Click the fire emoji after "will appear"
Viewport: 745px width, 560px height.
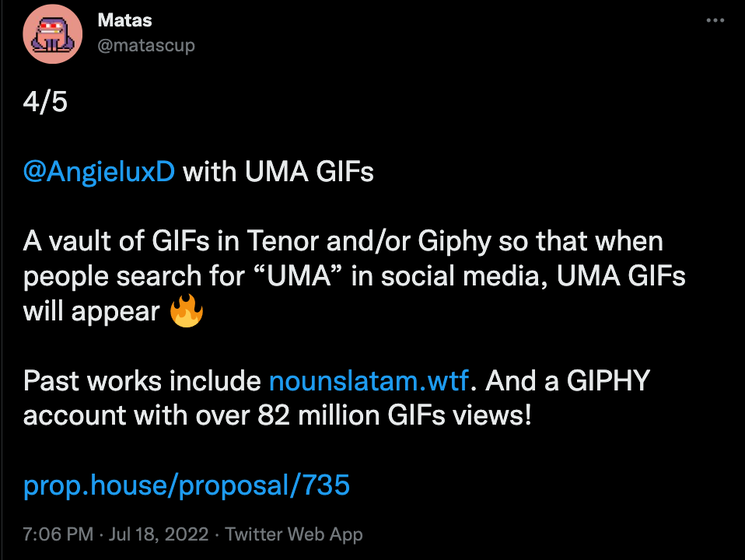(x=187, y=311)
